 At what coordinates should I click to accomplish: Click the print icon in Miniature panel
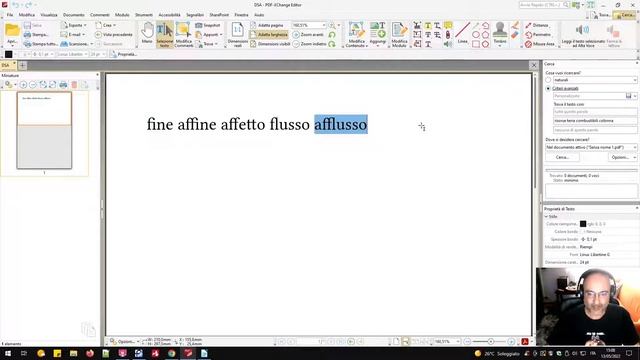[x=63, y=84]
